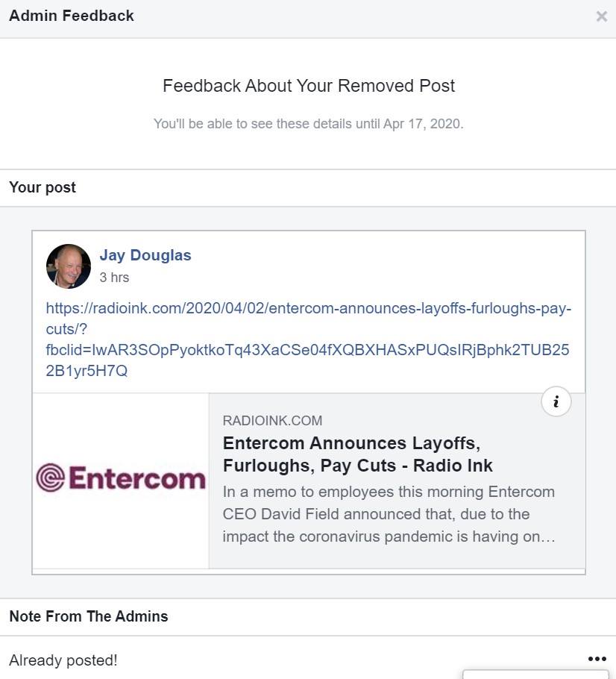
Task: Open the link preview info icon
Action: pyautogui.click(x=556, y=402)
